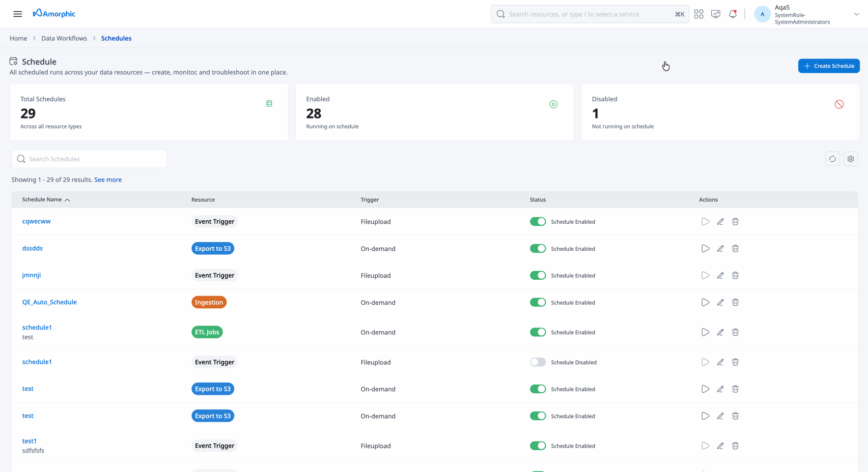
Task: Sort by Schedule Name column
Action: (x=46, y=200)
